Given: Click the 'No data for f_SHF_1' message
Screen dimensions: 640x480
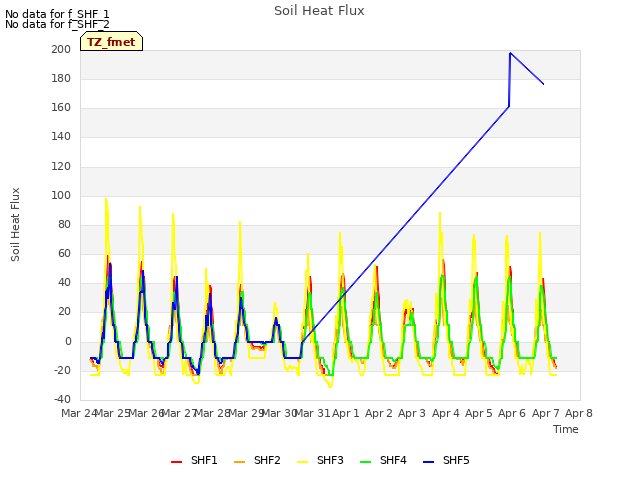Looking at the screenshot, I should tap(57, 14).
